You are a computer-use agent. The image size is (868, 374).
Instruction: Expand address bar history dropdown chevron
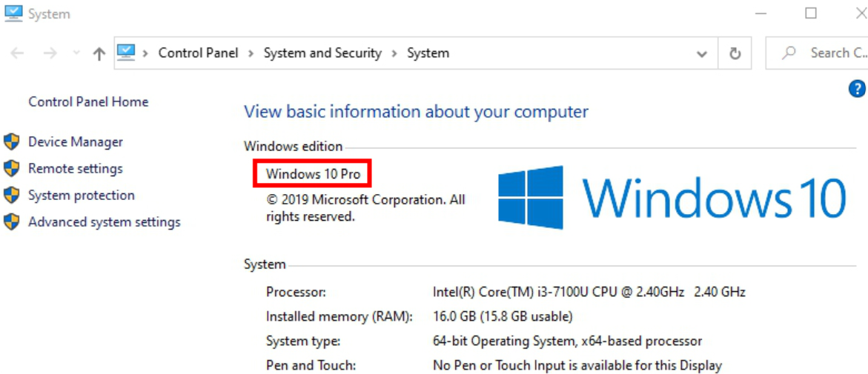tap(702, 53)
